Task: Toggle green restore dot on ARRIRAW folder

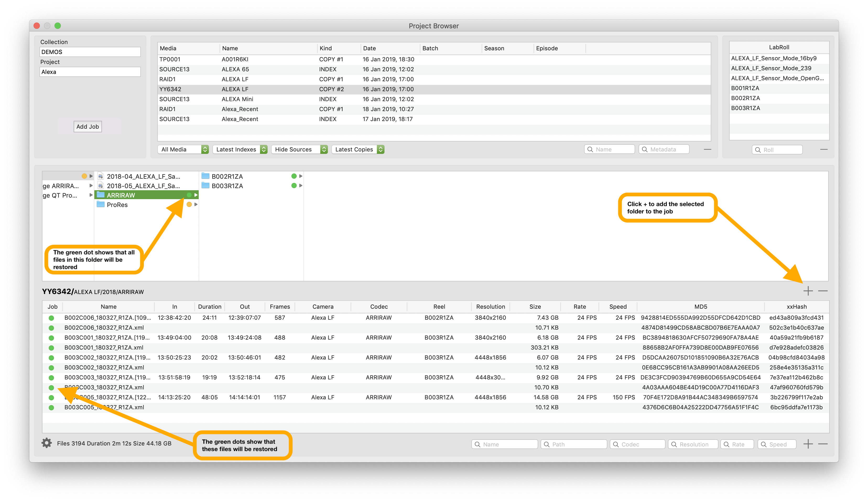Action: coord(189,195)
